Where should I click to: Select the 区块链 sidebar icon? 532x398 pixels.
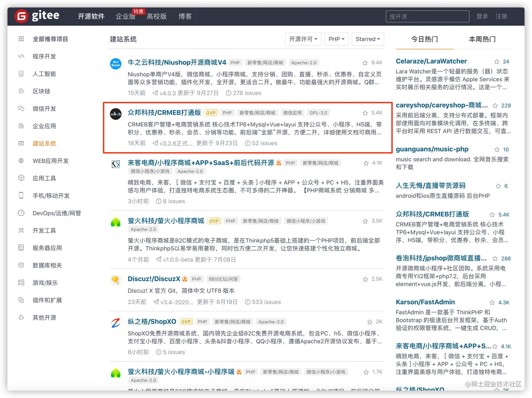tap(21, 91)
